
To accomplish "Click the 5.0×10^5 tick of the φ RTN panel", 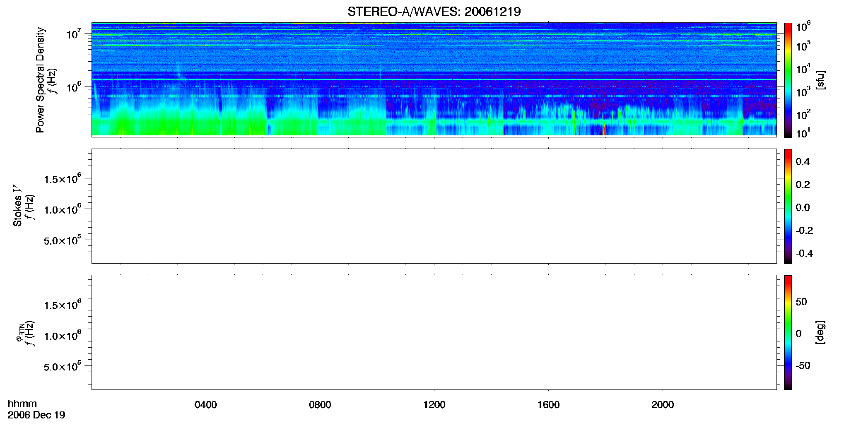I will [63, 366].
